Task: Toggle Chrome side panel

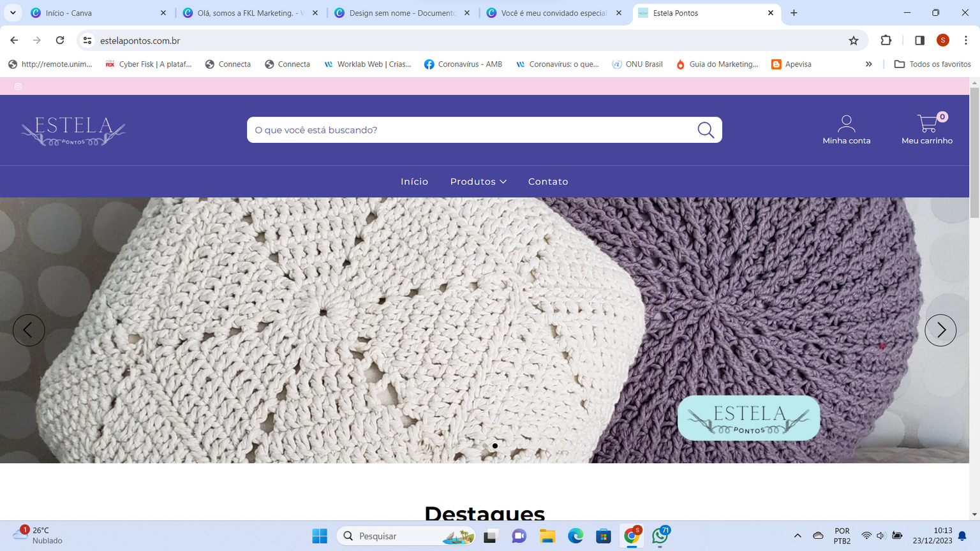Action: coord(919,41)
